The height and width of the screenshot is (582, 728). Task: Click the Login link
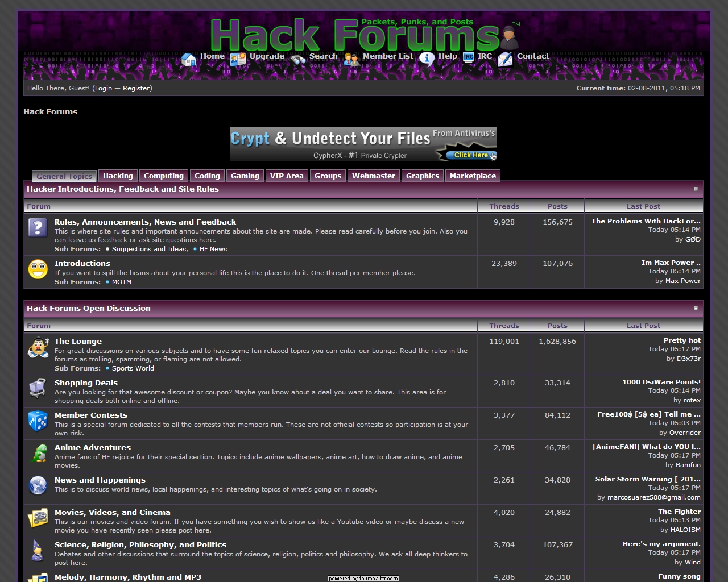(x=104, y=88)
